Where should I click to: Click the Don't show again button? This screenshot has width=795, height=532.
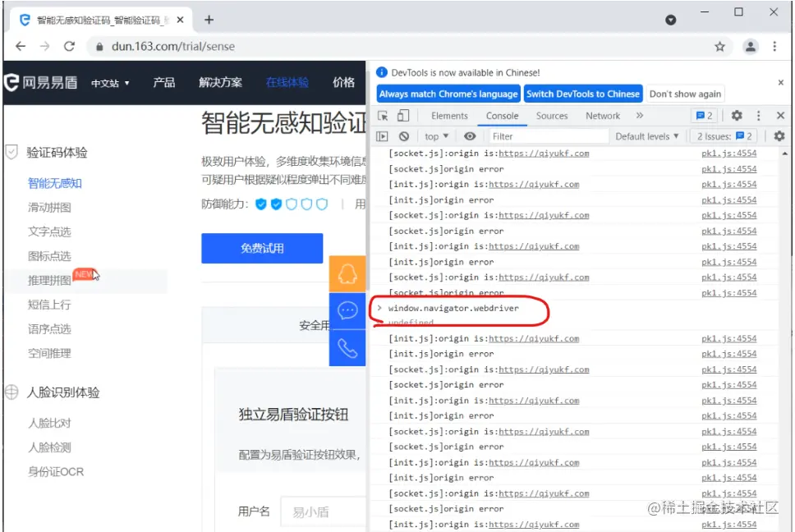pyautogui.click(x=685, y=94)
